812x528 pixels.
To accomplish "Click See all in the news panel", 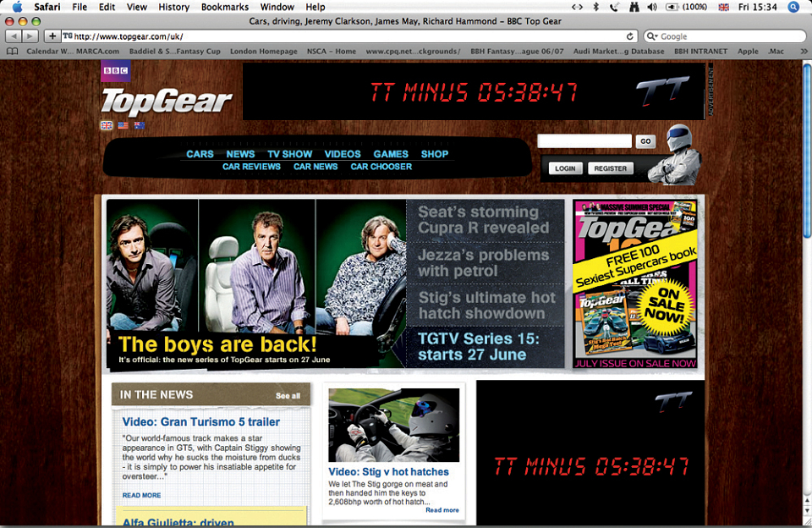I will 288,396.
